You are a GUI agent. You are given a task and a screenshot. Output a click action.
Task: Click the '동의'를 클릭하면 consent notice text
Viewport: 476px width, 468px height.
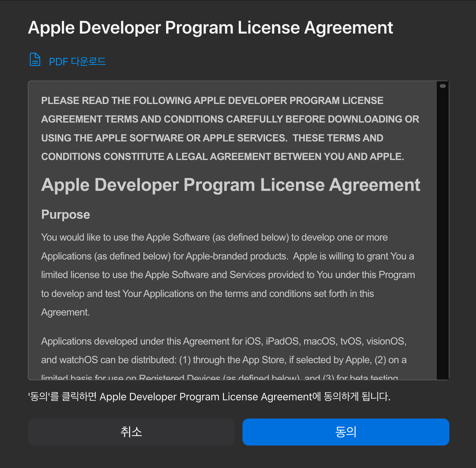(x=209, y=397)
